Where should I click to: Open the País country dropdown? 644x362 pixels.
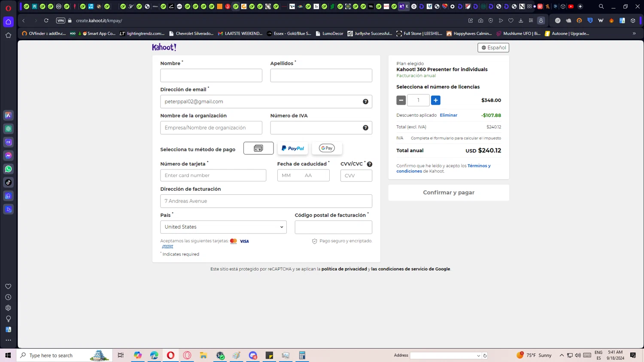(223, 227)
